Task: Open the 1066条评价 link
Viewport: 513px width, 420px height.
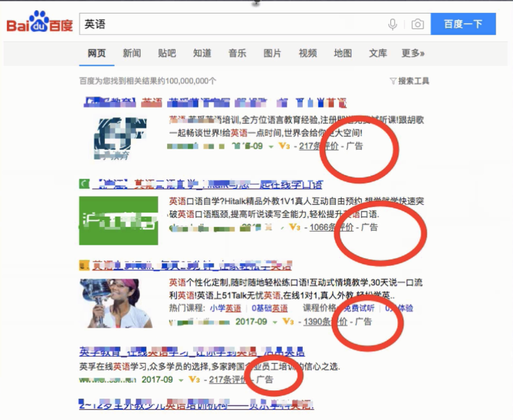Action: click(331, 227)
